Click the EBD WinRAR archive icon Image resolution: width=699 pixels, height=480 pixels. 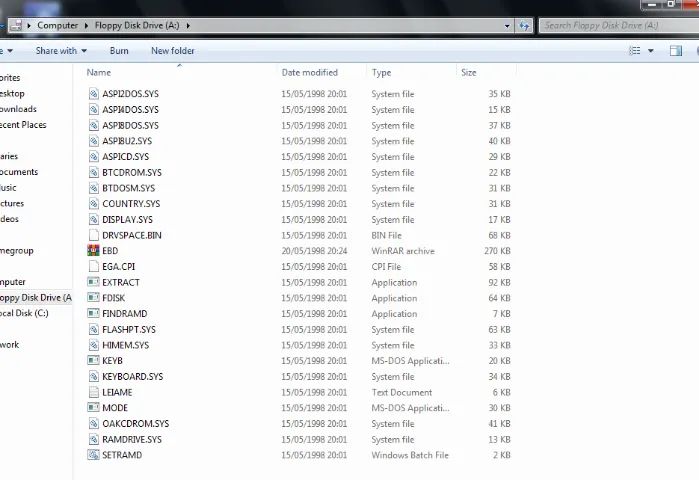click(x=93, y=250)
